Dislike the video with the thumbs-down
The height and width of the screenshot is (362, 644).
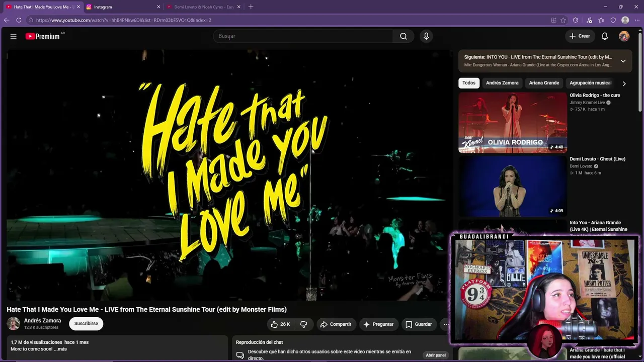304,324
